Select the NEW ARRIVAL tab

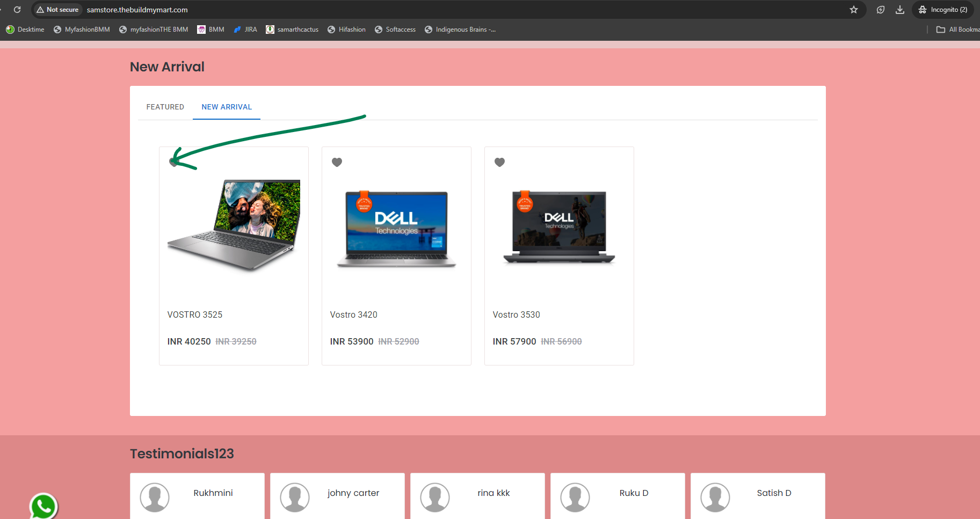227,107
